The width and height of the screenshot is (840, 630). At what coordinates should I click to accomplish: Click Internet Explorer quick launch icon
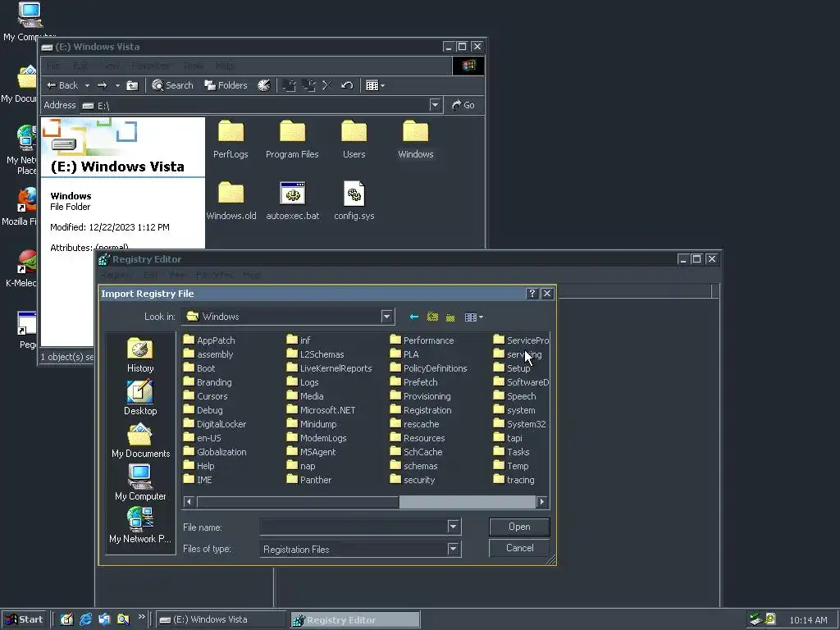tap(85, 619)
